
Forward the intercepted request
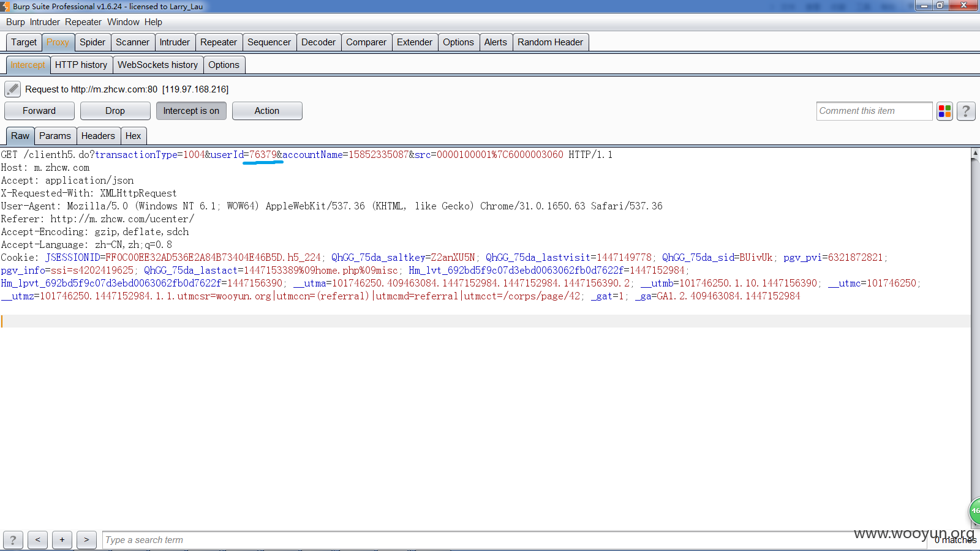point(39,111)
